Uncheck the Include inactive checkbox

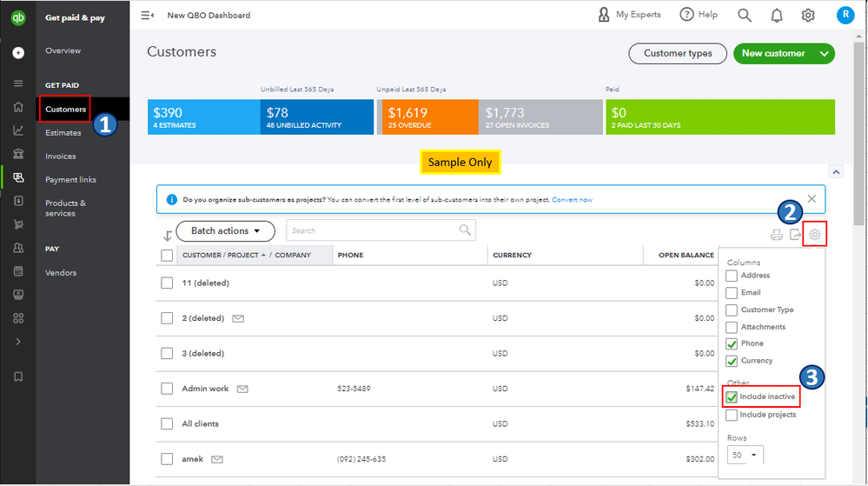[732, 397]
